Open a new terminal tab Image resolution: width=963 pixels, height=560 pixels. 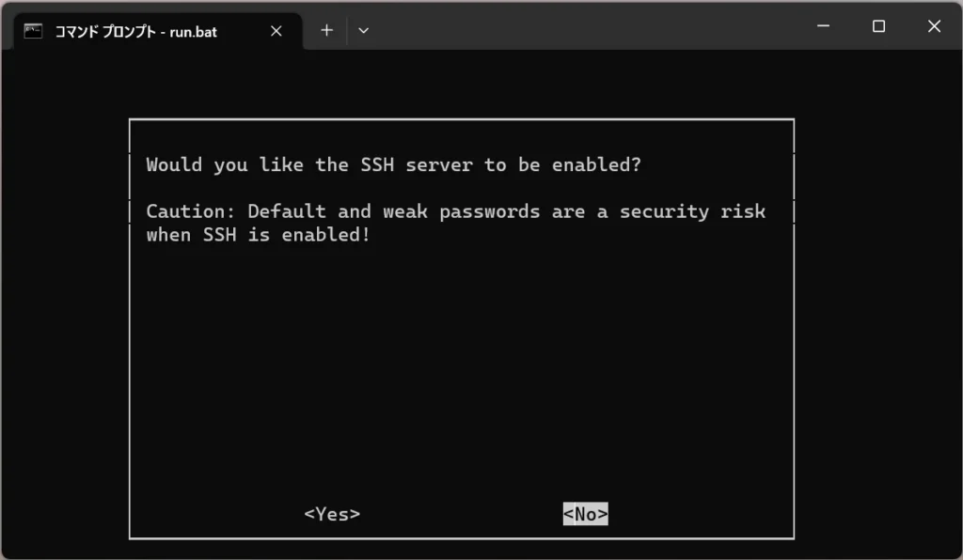point(326,30)
